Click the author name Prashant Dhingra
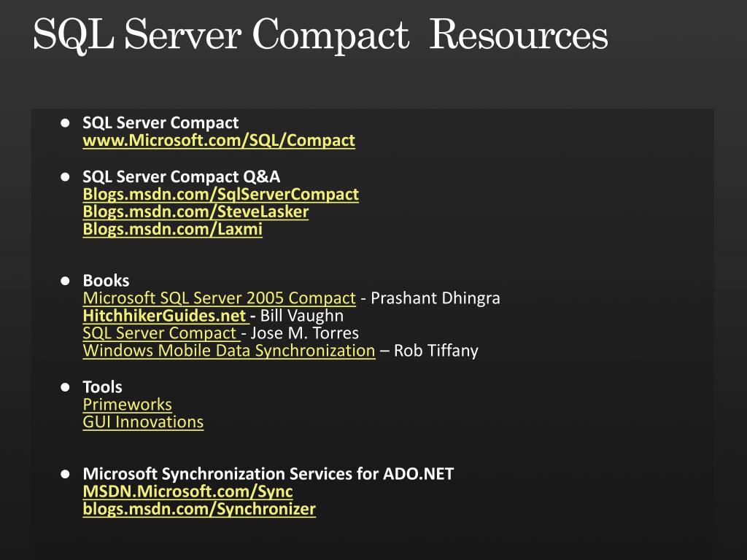 point(436,298)
